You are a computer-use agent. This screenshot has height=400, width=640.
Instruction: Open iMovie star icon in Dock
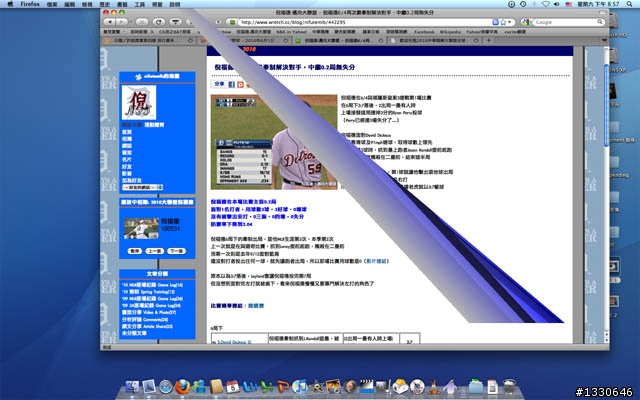pos(316,387)
